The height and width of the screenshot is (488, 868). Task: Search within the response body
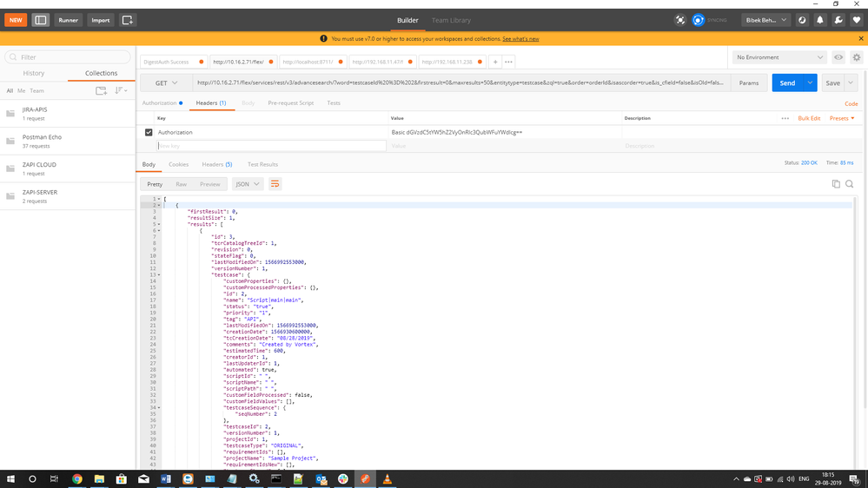pos(850,184)
